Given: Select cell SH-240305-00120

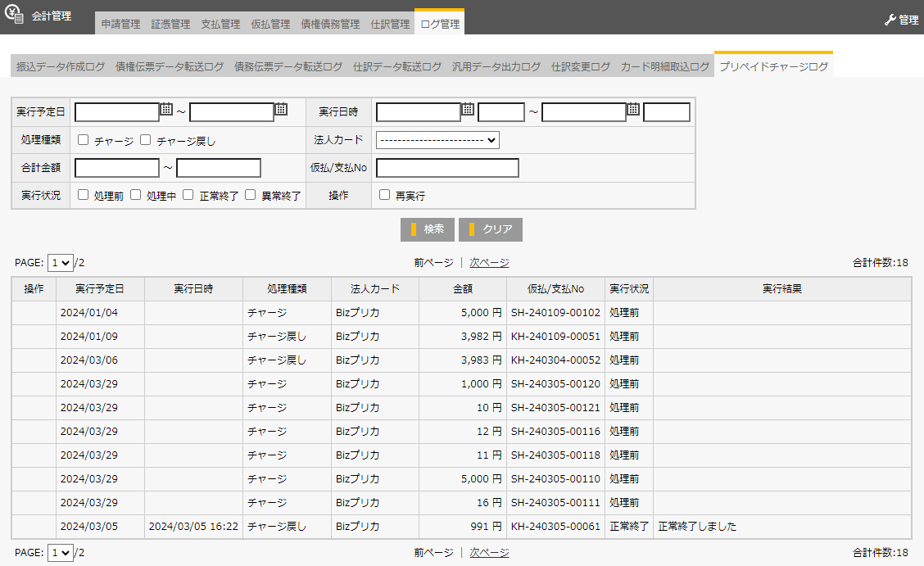Looking at the screenshot, I should [555, 384].
